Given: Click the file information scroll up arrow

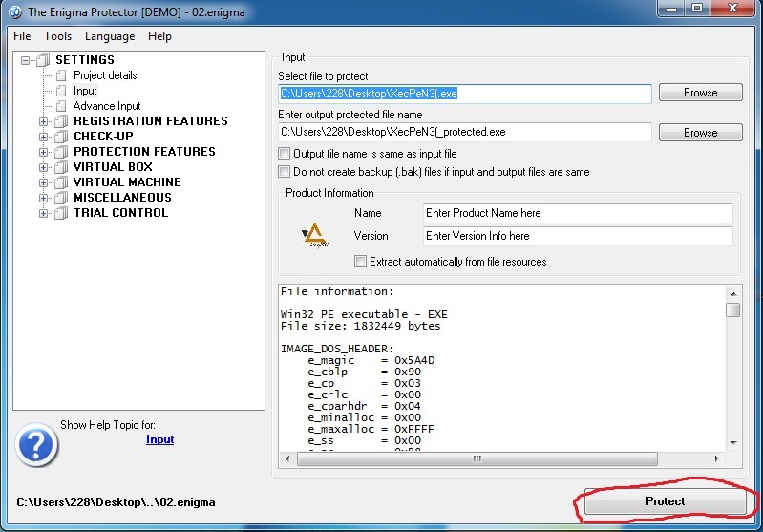Looking at the screenshot, I should [x=733, y=294].
